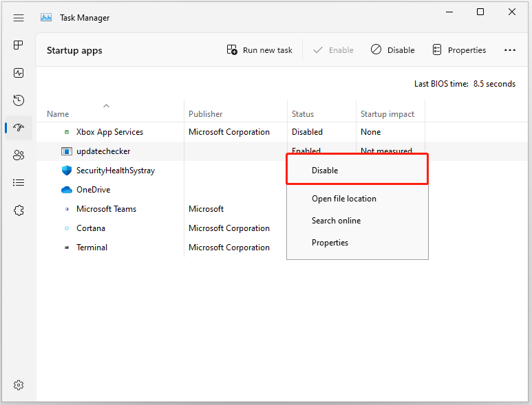This screenshot has width=532, height=405.
Task: Open Details list sidebar icon
Action: (19, 183)
